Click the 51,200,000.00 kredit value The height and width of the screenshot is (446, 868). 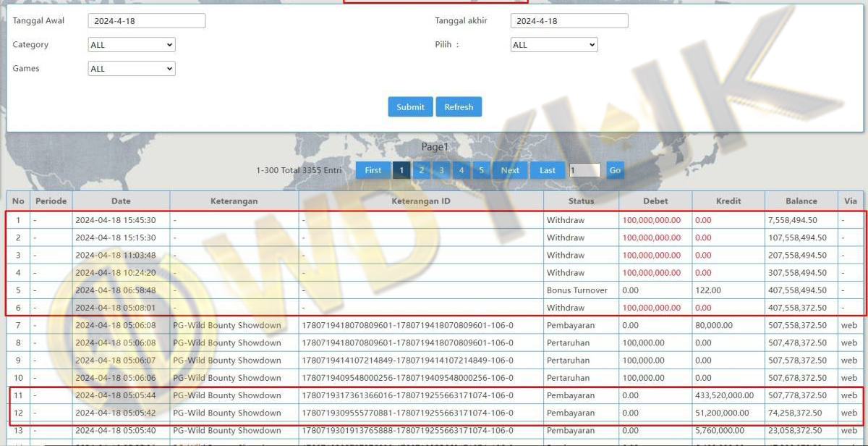point(722,413)
